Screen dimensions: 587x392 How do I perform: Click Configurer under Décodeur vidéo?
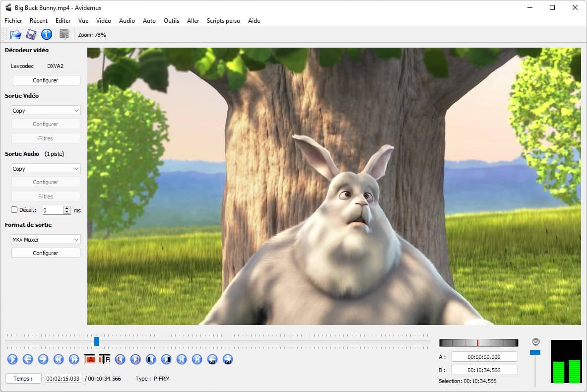[46, 80]
